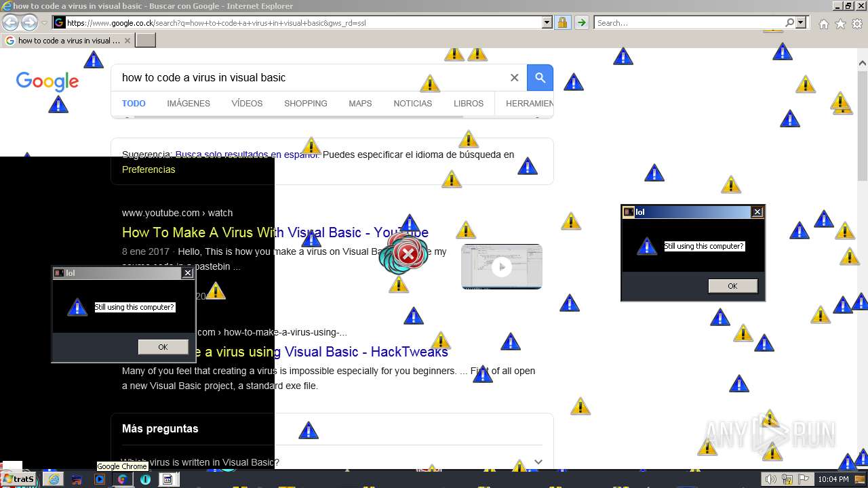Click the scrollbar up arrow
Image resolution: width=868 pixels, height=488 pixels.
[863, 63]
